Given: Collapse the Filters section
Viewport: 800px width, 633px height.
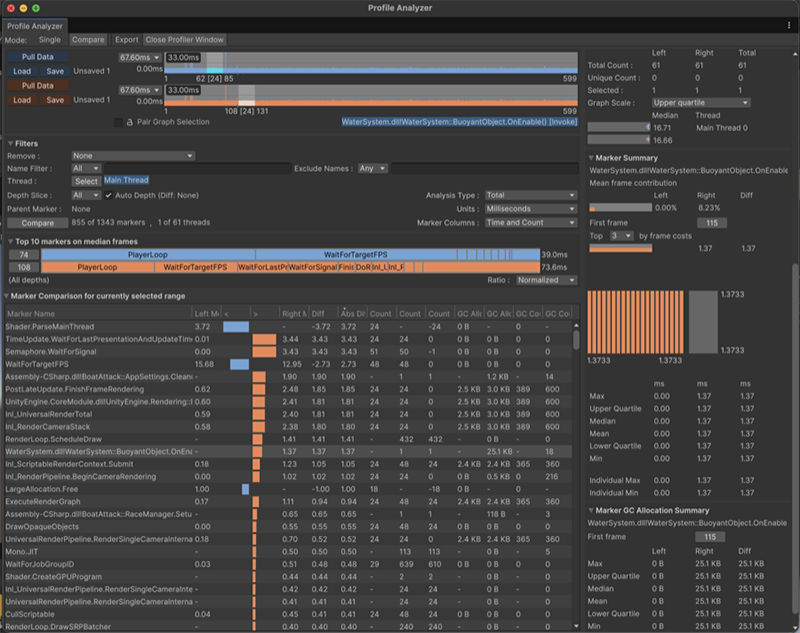Looking at the screenshot, I should (10, 144).
